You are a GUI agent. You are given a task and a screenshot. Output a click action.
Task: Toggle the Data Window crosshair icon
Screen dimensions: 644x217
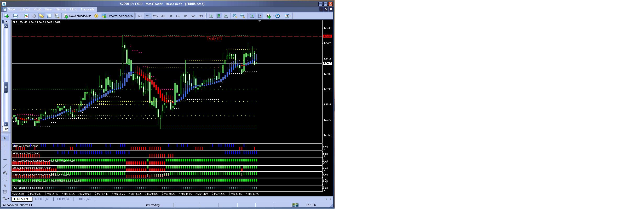pos(34,16)
